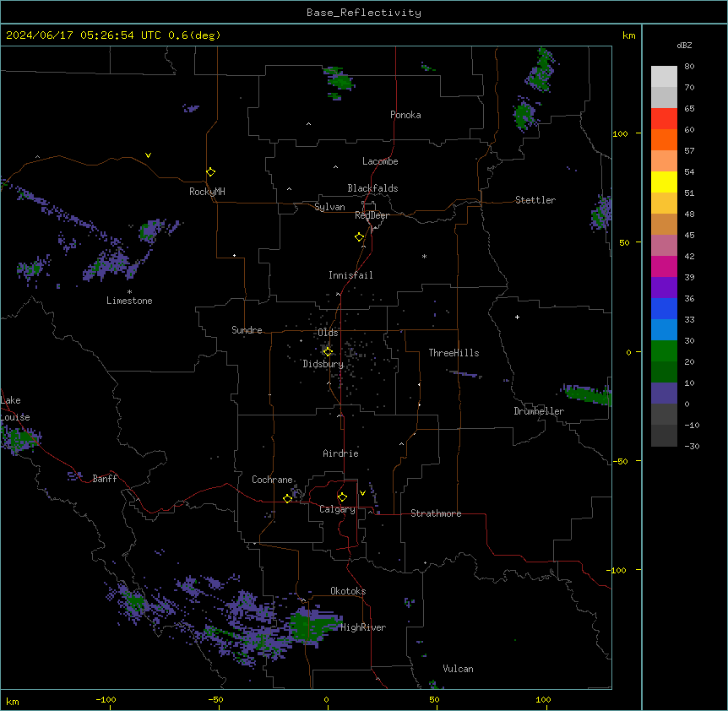
Task: Click the Ponoka city label
Action: coord(405,115)
